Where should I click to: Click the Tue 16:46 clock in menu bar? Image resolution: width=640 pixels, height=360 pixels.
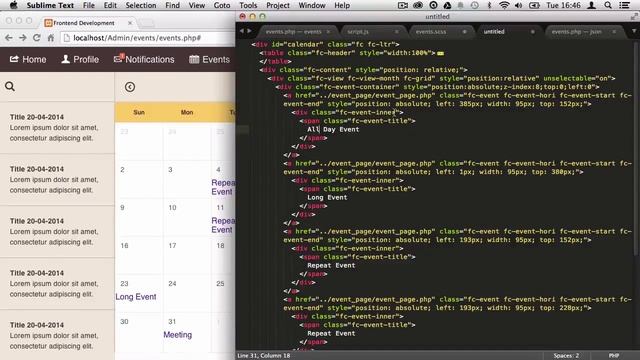(563, 5)
